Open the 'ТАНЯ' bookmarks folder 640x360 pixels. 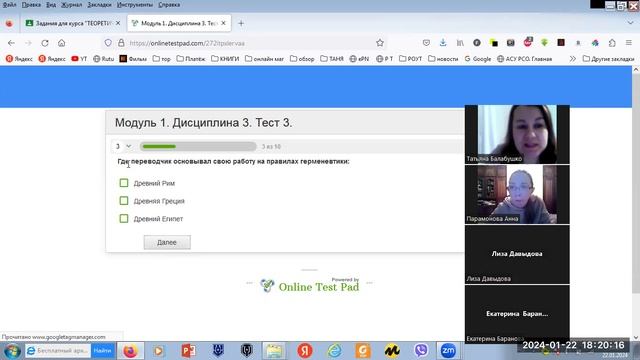pos(332,59)
